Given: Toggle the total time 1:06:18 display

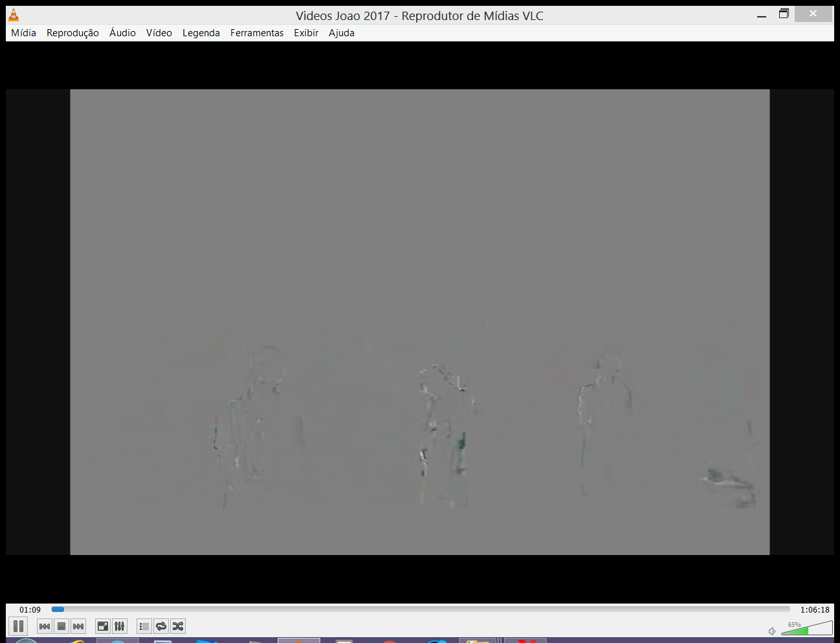Looking at the screenshot, I should click(815, 609).
